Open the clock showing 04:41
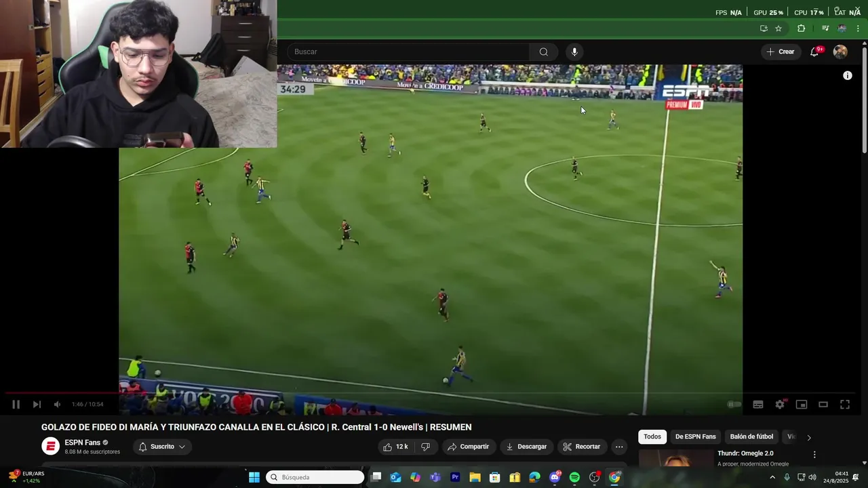Image resolution: width=868 pixels, height=488 pixels. tap(836, 477)
